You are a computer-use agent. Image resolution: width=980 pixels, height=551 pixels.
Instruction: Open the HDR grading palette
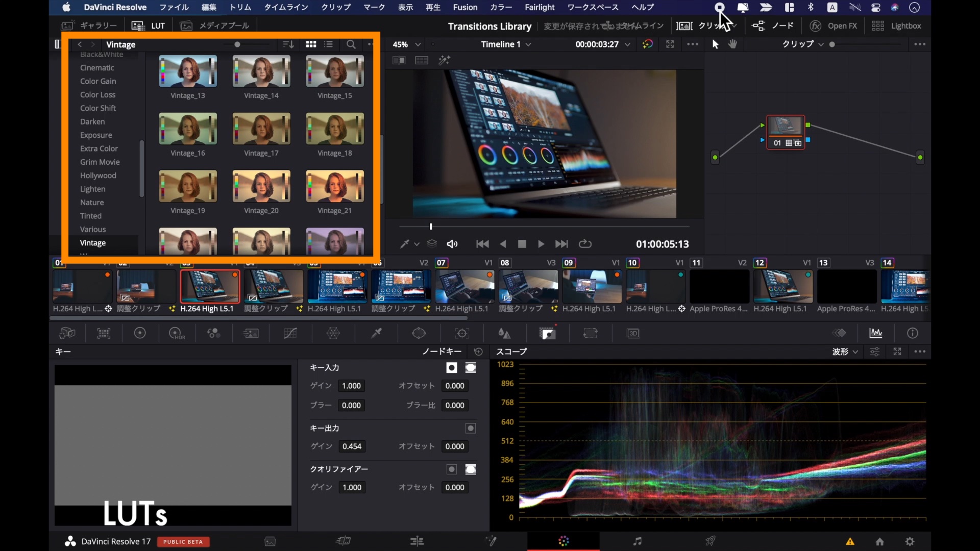177,333
